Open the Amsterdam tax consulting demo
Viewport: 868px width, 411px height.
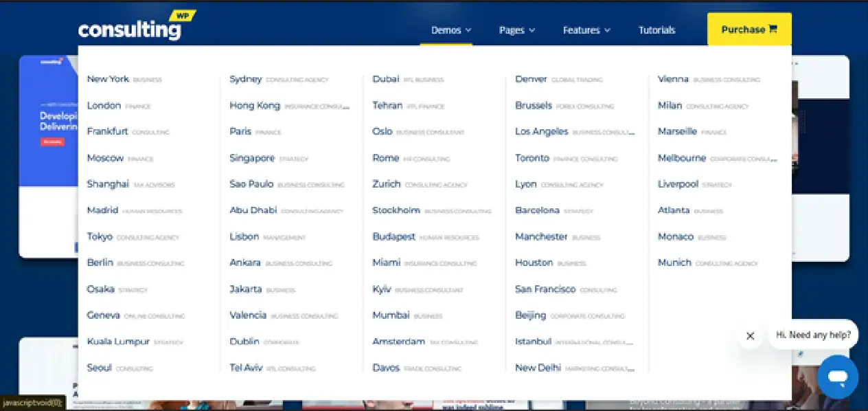click(x=425, y=342)
